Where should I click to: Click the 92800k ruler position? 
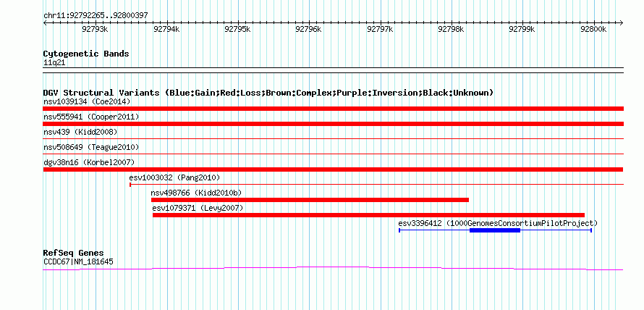[593, 29]
